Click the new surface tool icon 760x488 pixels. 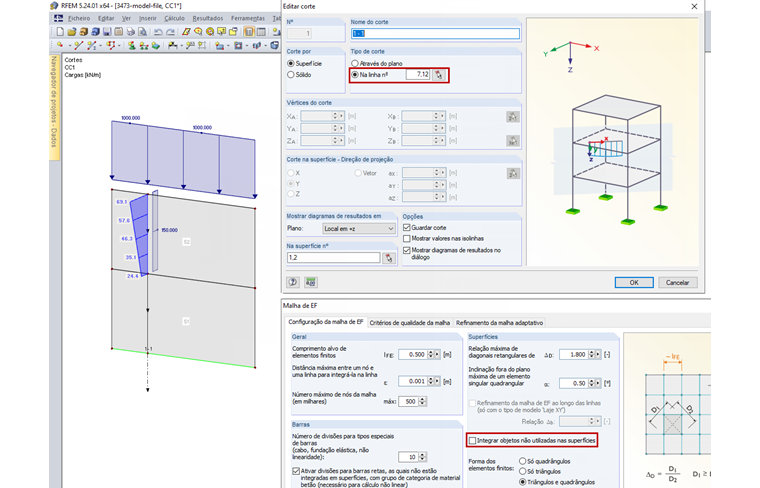coord(219,45)
